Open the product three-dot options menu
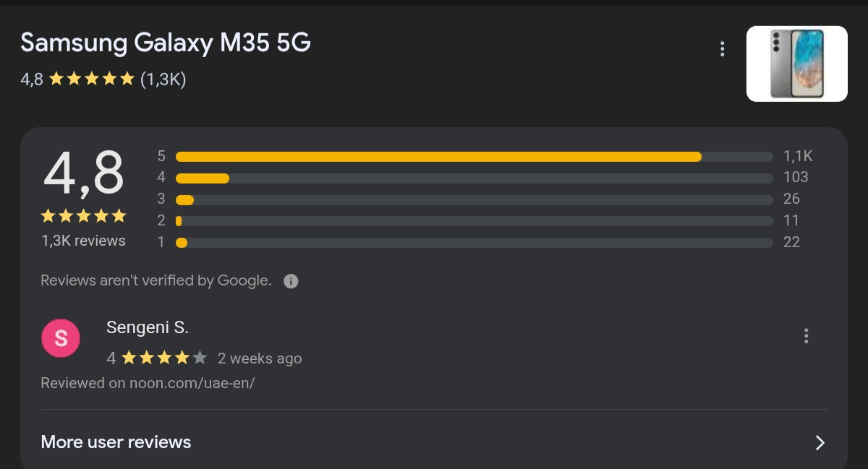Viewport: 868px width, 469px height. (x=722, y=49)
